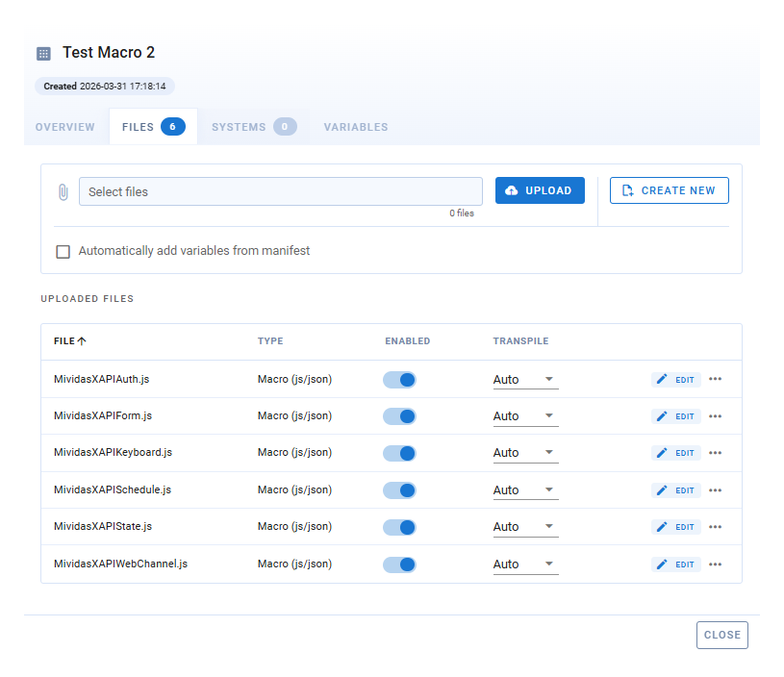The width and height of the screenshot is (784, 677).
Task: Open more options for MividasXAPIWebChannel.js
Action: point(715,564)
